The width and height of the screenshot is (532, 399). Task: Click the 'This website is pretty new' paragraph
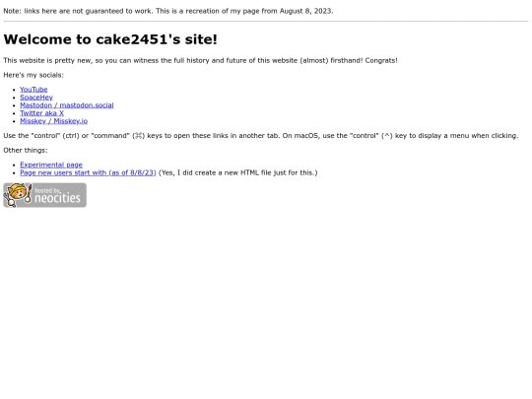[x=200, y=60]
